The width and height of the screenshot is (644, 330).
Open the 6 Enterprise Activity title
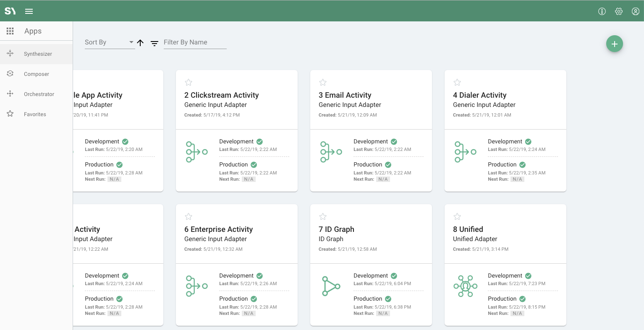click(218, 229)
